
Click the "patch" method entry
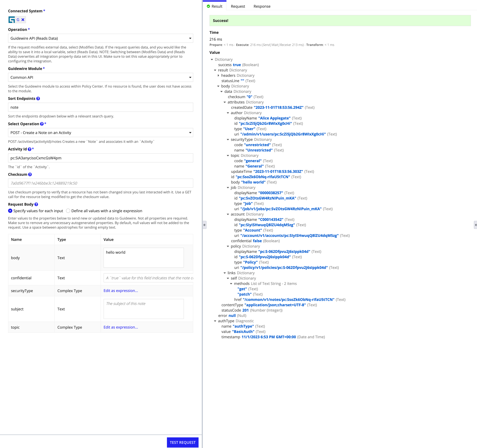pyautogui.click(x=244, y=294)
